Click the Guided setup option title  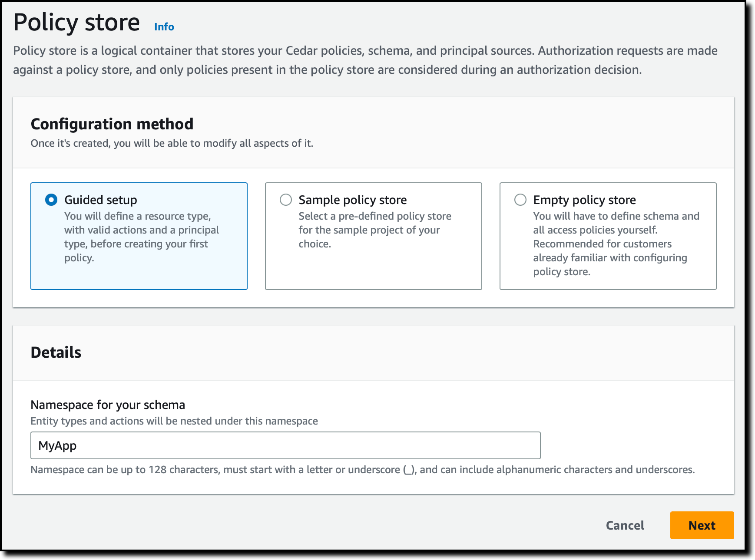coord(101,200)
